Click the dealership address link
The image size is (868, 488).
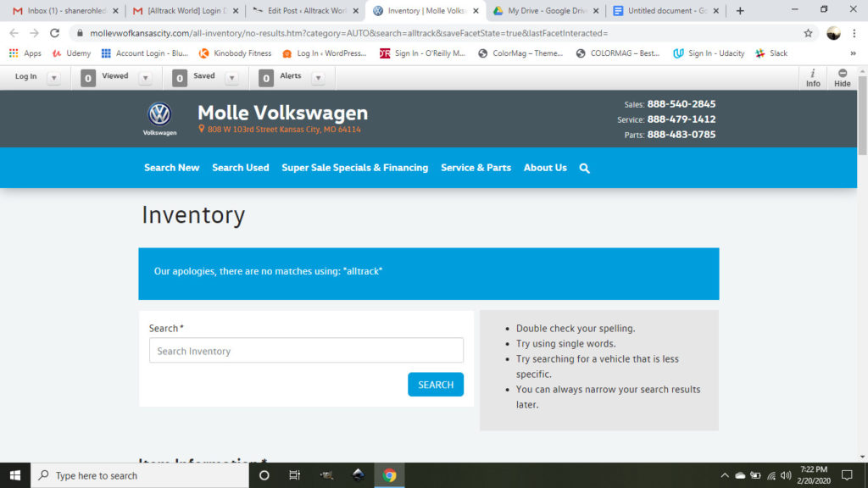click(x=280, y=130)
